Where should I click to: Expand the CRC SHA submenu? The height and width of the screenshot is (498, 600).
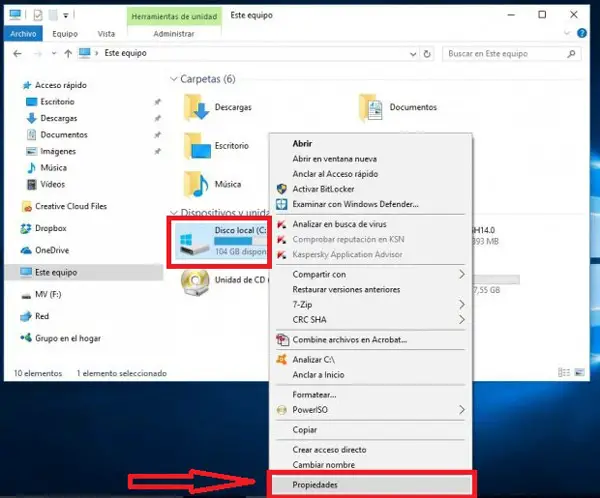(370, 320)
